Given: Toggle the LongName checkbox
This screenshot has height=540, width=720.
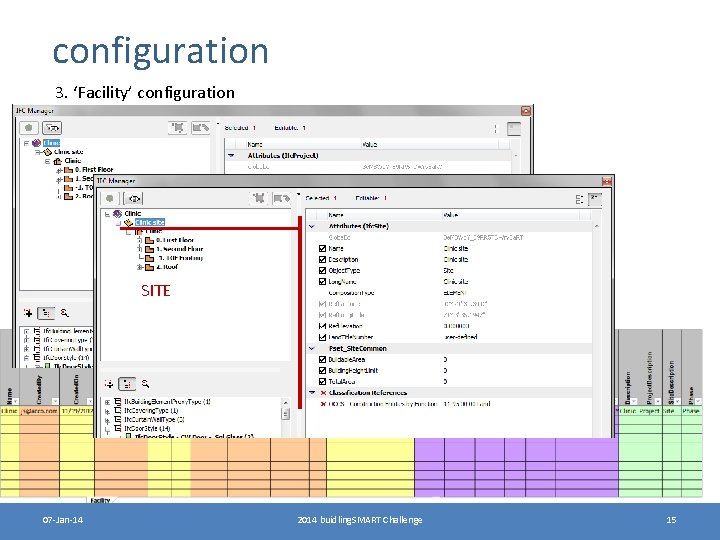Looking at the screenshot, I should (322, 281).
